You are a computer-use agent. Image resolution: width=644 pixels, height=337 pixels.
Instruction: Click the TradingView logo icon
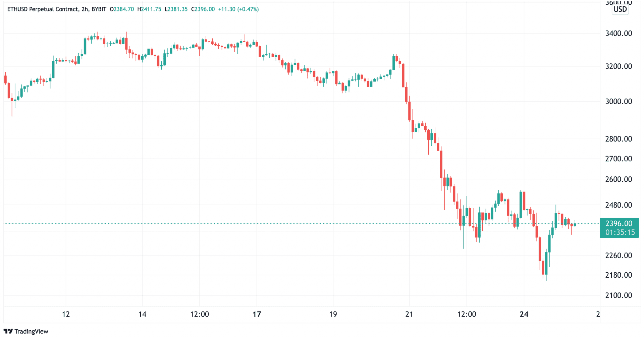coord(8,331)
